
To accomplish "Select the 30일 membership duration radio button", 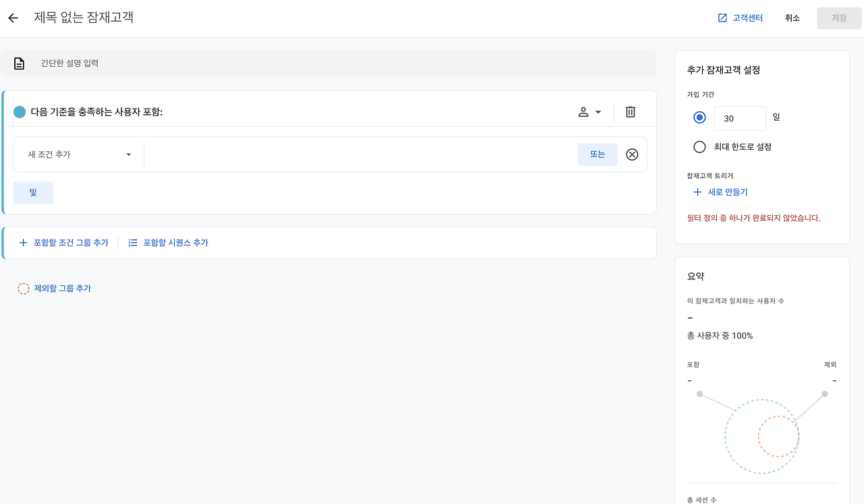I will pos(699,118).
